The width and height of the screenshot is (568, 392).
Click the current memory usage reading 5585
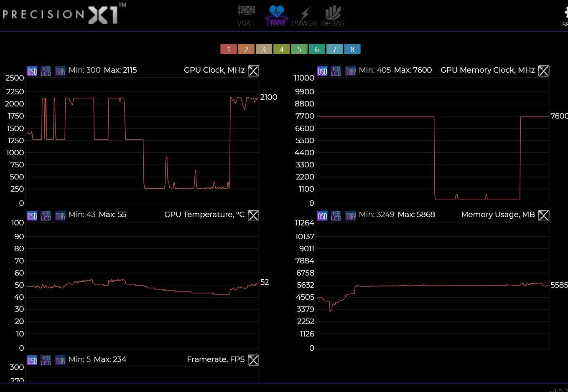coord(559,285)
